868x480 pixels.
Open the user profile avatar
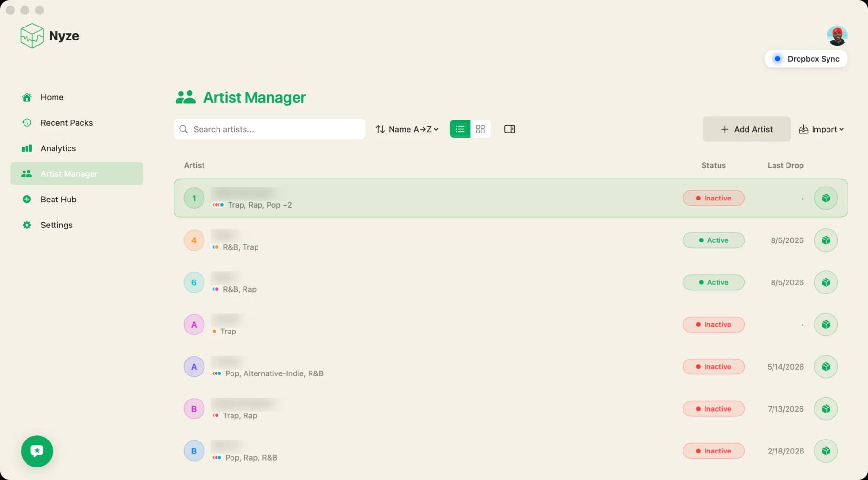tap(837, 36)
